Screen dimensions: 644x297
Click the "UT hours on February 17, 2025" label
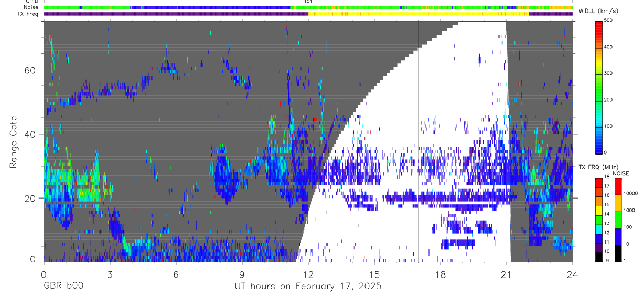308,287
